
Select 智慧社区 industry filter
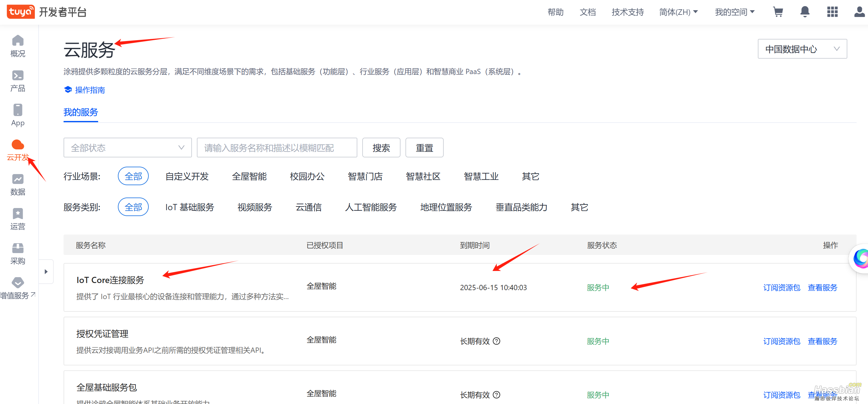click(423, 176)
